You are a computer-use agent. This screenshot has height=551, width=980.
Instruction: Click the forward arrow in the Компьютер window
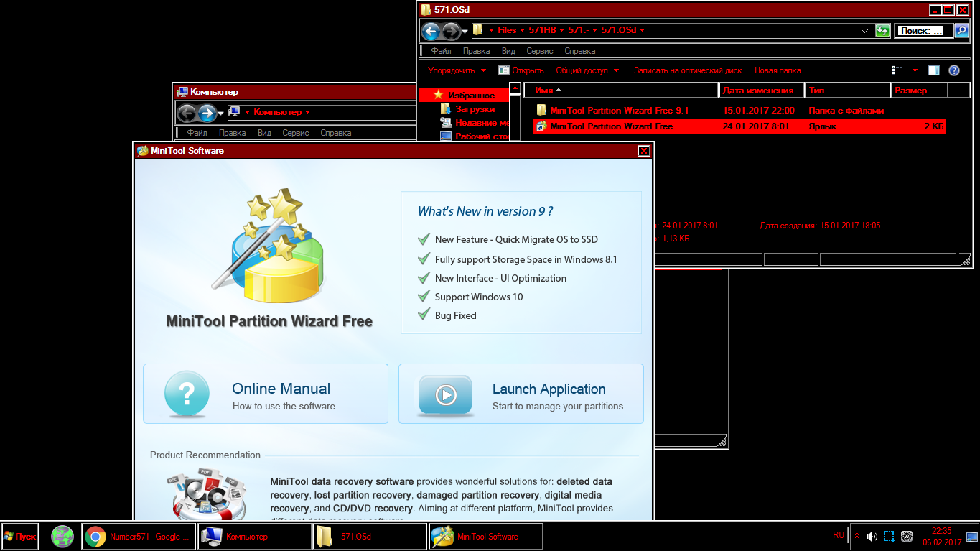pyautogui.click(x=207, y=113)
